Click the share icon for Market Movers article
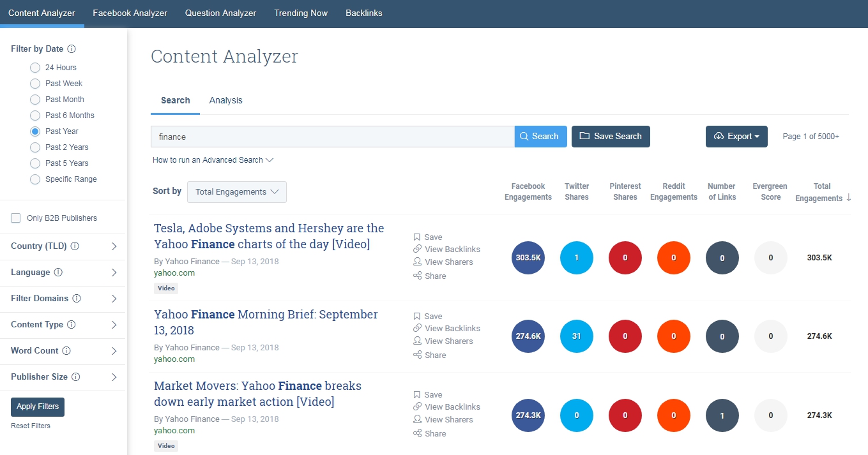 tap(417, 433)
